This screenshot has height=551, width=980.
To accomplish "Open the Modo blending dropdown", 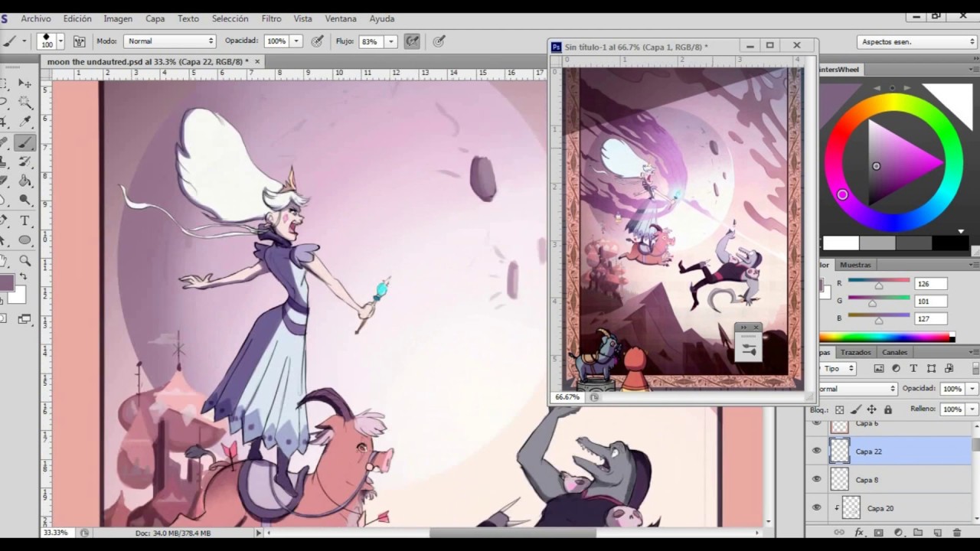I will click(170, 41).
